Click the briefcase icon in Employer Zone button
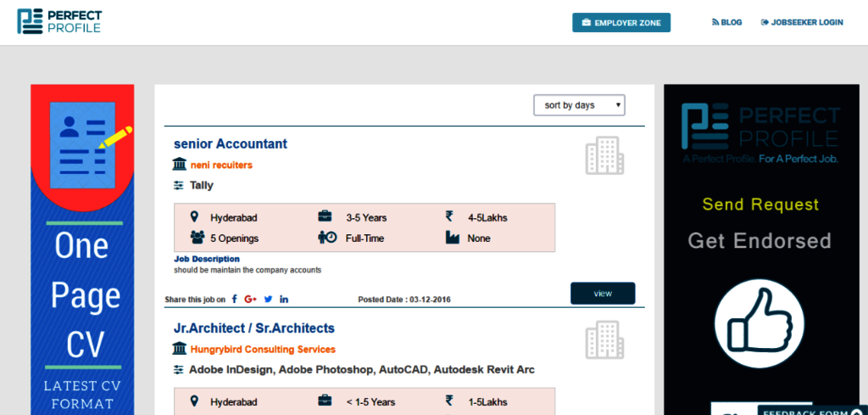This screenshot has height=415, width=868. pyautogui.click(x=587, y=23)
